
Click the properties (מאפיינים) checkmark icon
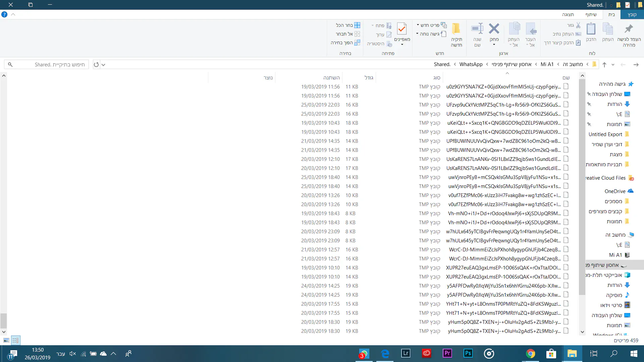coord(402,29)
